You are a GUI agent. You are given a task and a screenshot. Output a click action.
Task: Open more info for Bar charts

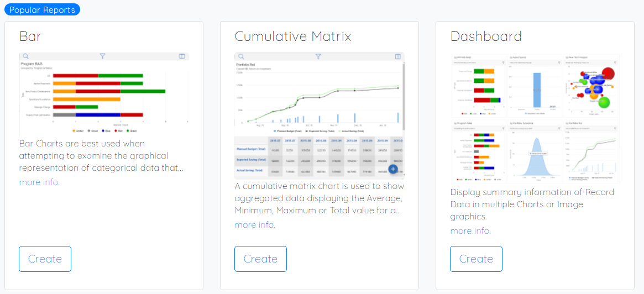pos(39,182)
